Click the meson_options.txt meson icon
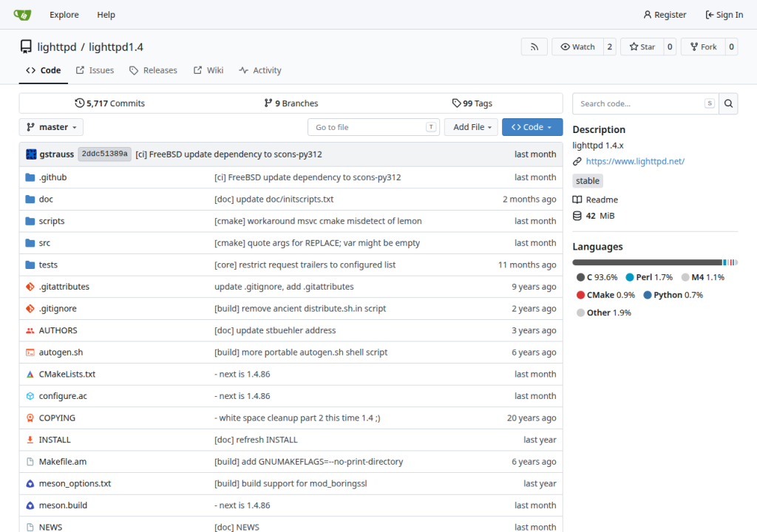This screenshot has height=532, width=757. point(30,484)
